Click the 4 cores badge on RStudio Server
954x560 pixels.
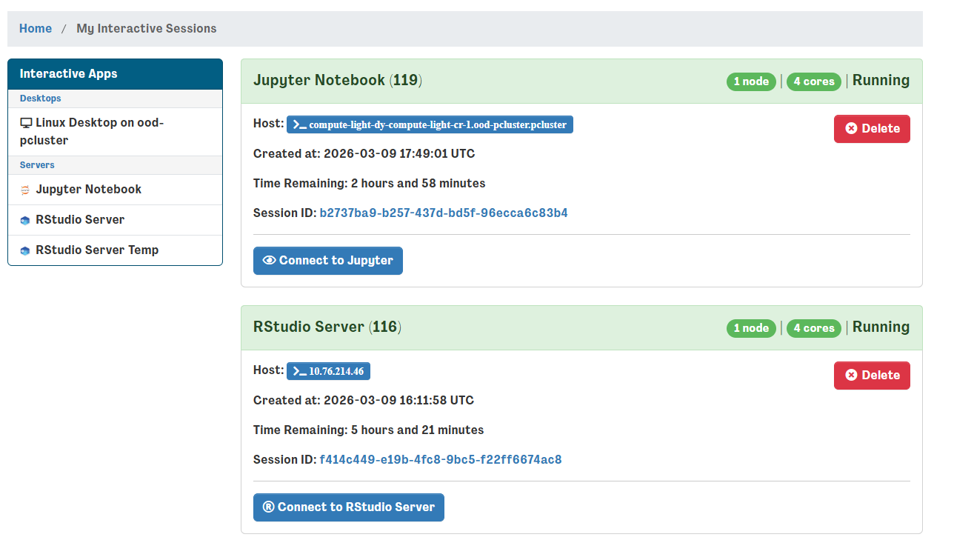tap(814, 328)
